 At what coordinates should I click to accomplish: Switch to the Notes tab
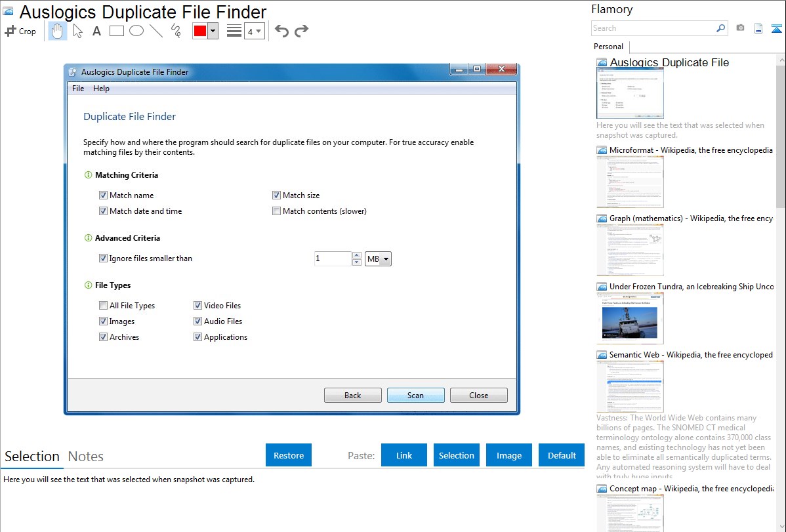click(86, 457)
